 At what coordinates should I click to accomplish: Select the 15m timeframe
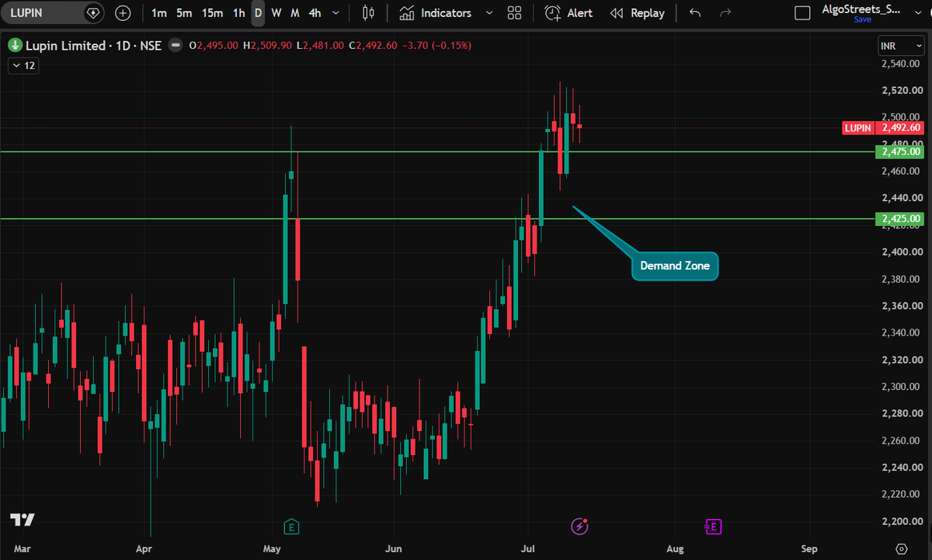(x=212, y=13)
